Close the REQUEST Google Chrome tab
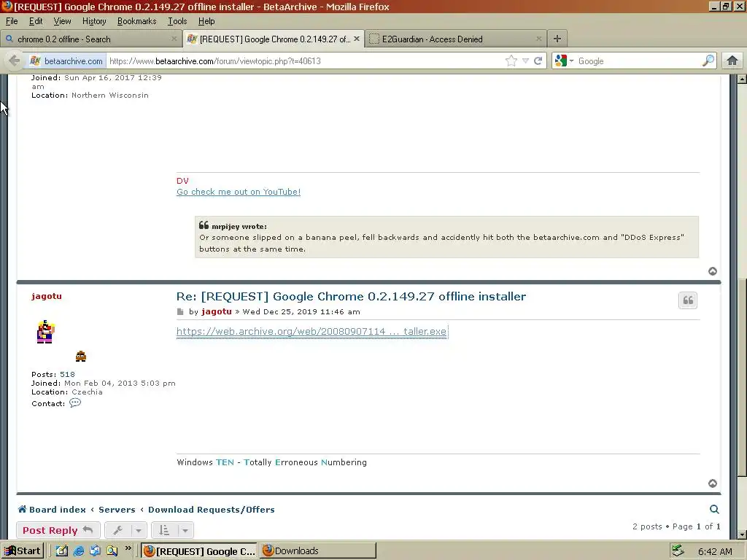This screenshot has width=747, height=560. [356, 39]
